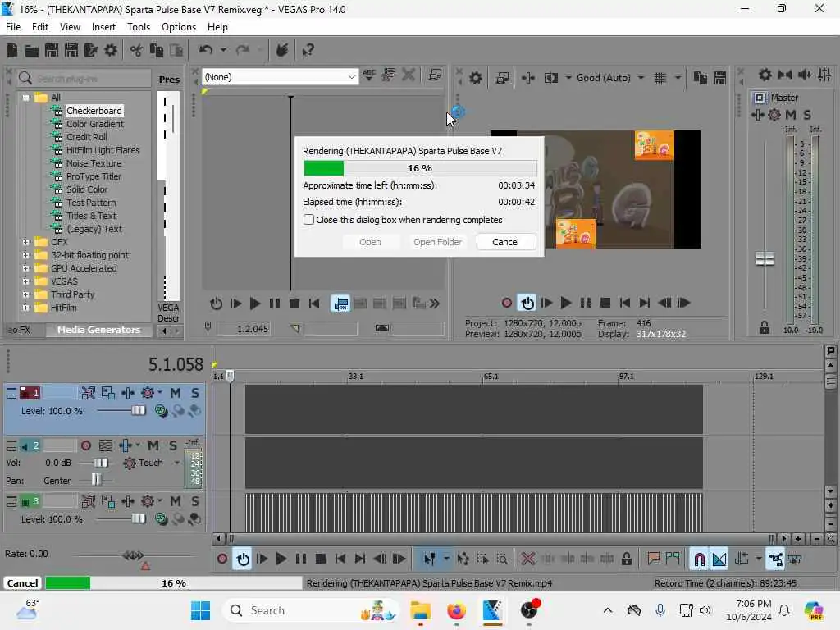
Task: Open the Undo history dropdown arrow
Action: (x=223, y=50)
